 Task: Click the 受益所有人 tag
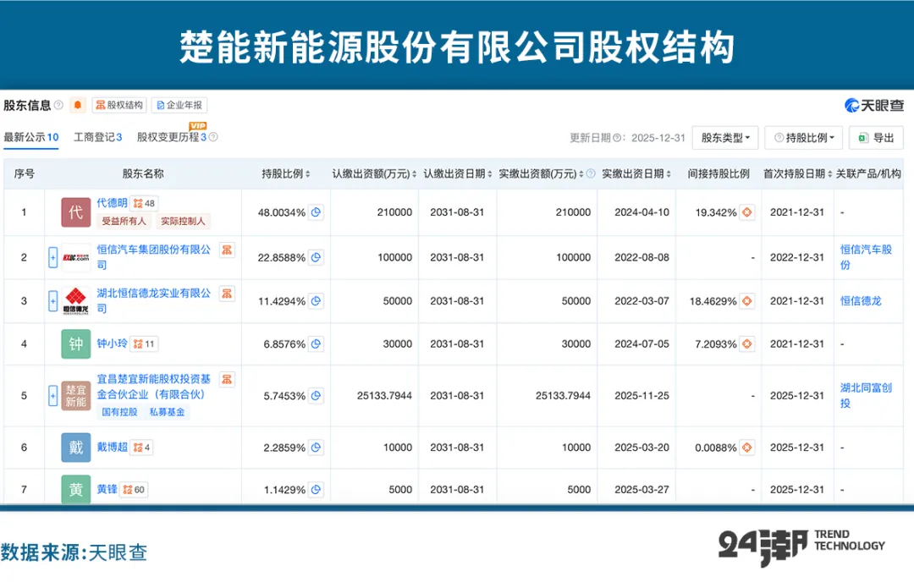point(124,221)
